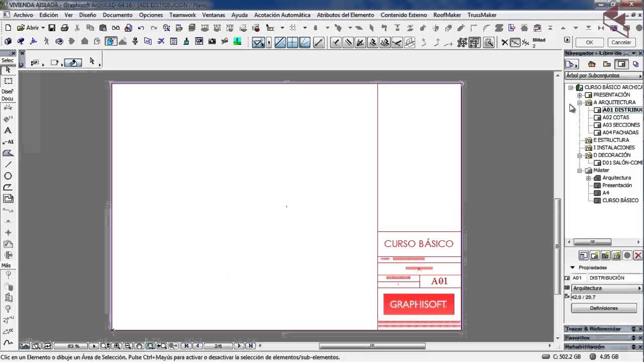
Task: Open the Edición menu
Action: (x=49, y=15)
